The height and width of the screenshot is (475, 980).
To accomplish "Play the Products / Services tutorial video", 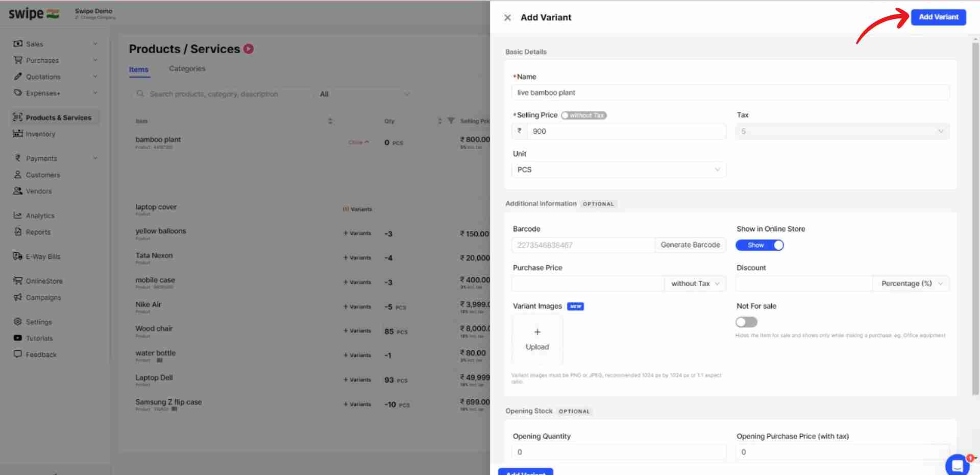I will click(x=249, y=49).
